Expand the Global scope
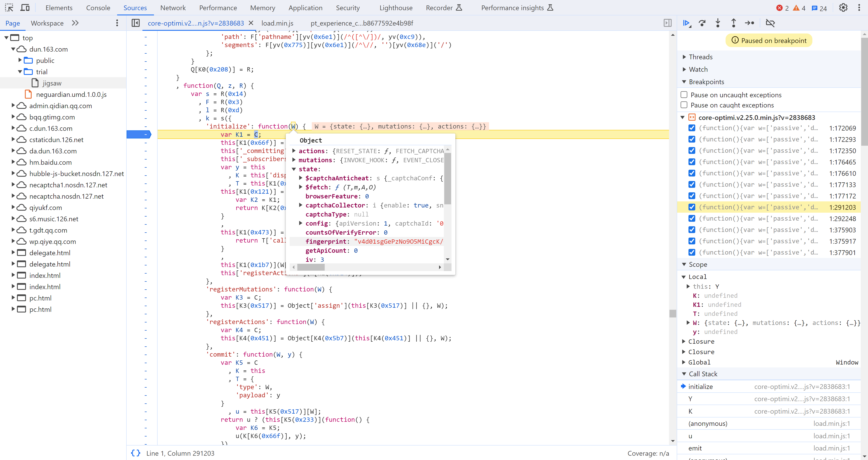The width and height of the screenshot is (868, 460). click(684, 362)
